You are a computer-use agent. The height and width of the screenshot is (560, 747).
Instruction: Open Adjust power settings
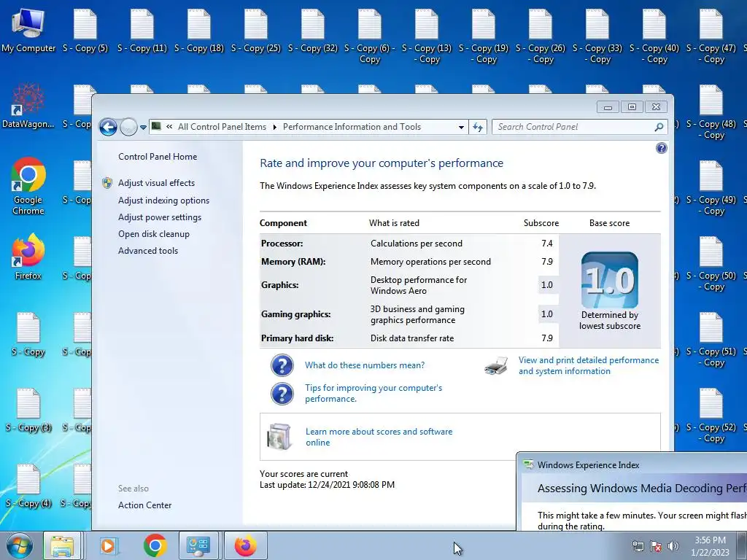[x=160, y=217]
